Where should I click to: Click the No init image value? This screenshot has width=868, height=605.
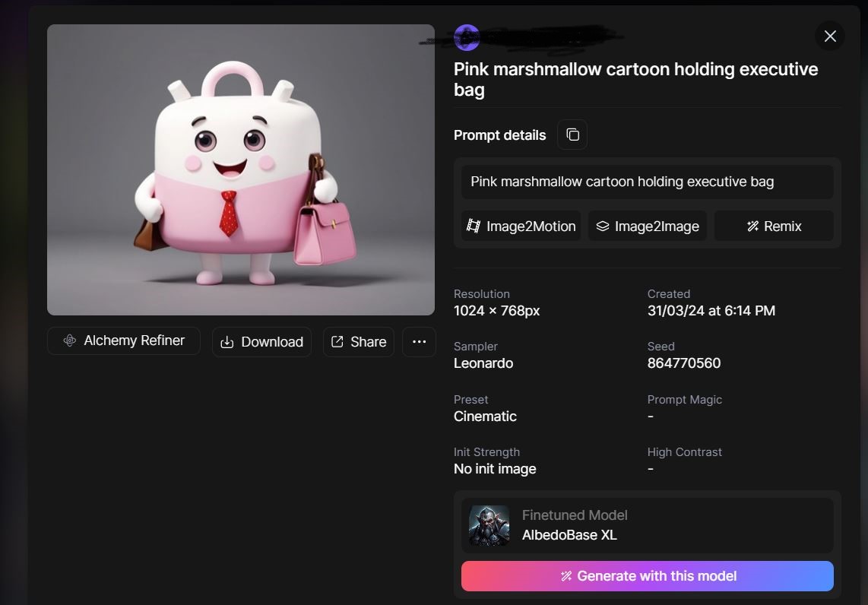pos(495,469)
